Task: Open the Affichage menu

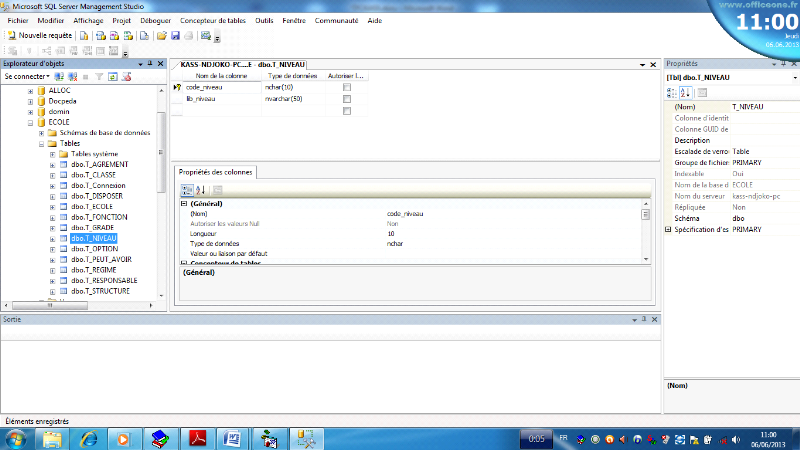Action: coord(88,20)
